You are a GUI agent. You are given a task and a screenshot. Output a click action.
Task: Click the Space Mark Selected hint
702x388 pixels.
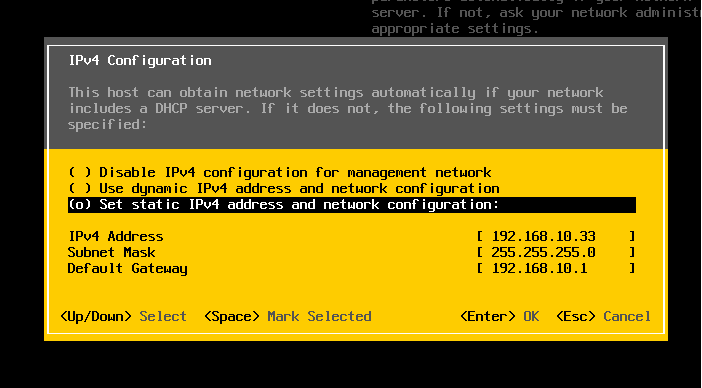pyautogui.click(x=287, y=316)
